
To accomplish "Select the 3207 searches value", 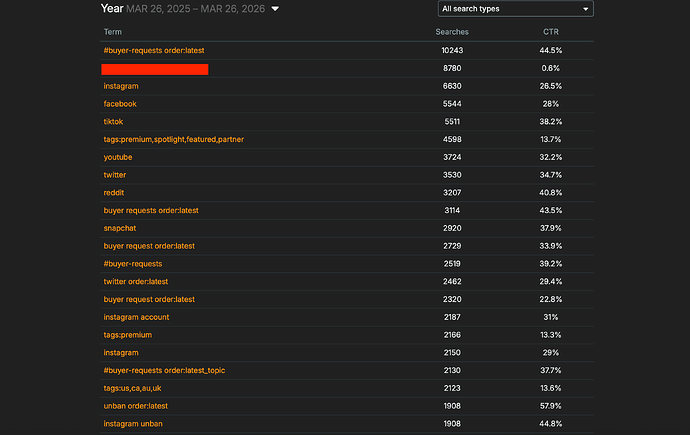I will point(452,193).
